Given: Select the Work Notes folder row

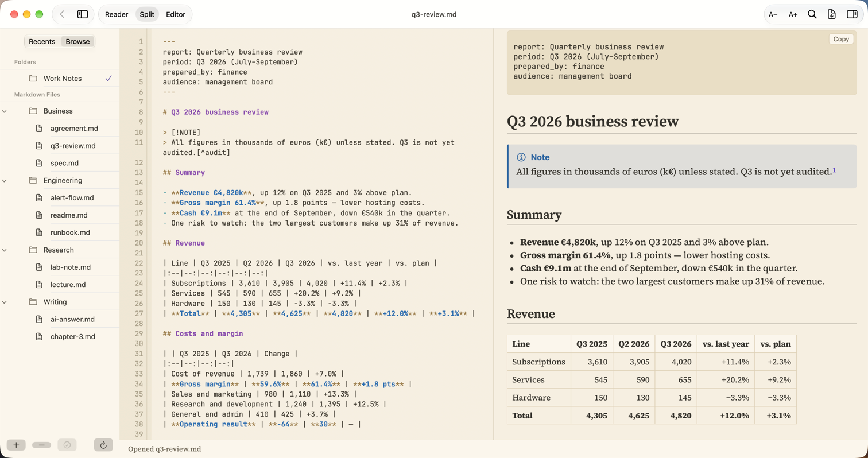Looking at the screenshot, I should click(x=60, y=79).
